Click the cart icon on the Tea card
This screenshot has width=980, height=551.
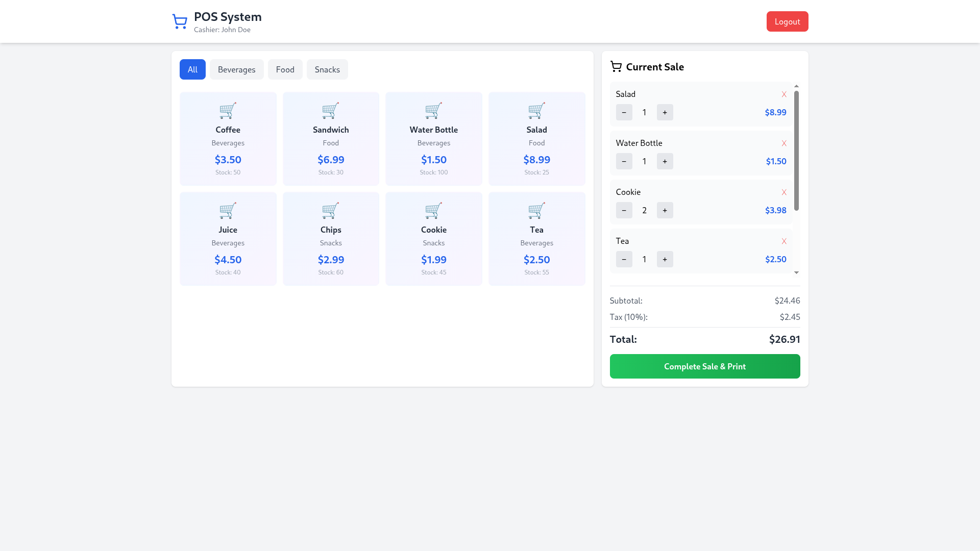536,211
